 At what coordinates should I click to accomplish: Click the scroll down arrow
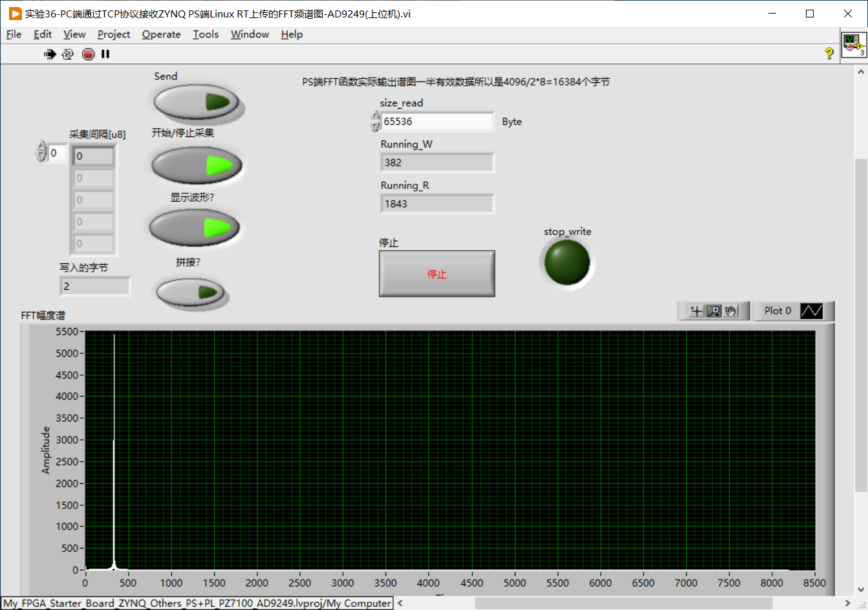(x=861, y=589)
